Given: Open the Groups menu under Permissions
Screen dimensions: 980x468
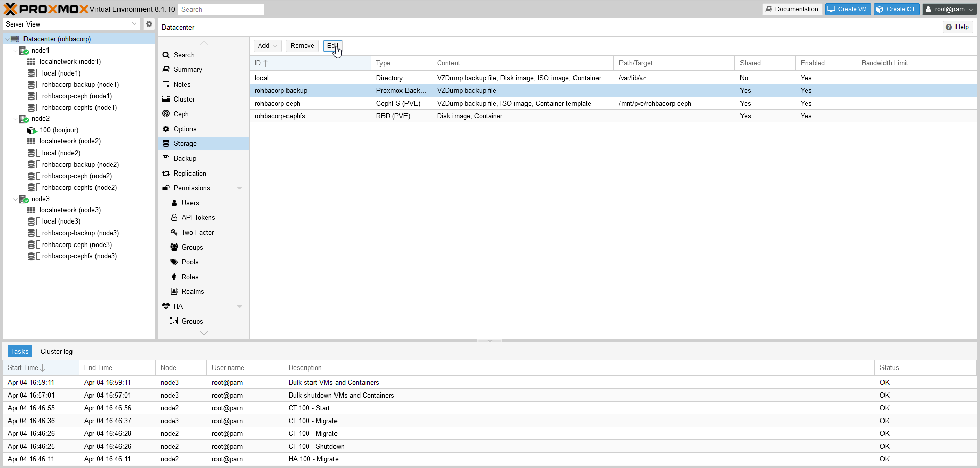Looking at the screenshot, I should (193, 248).
